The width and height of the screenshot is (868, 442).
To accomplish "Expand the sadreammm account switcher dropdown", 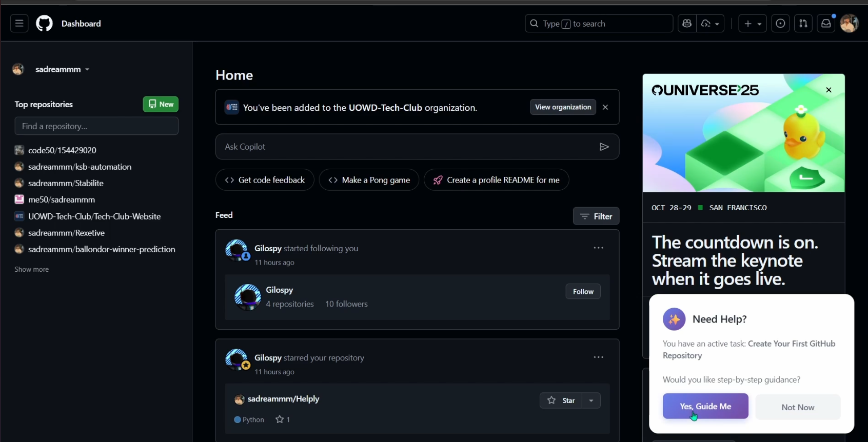I will (x=62, y=69).
